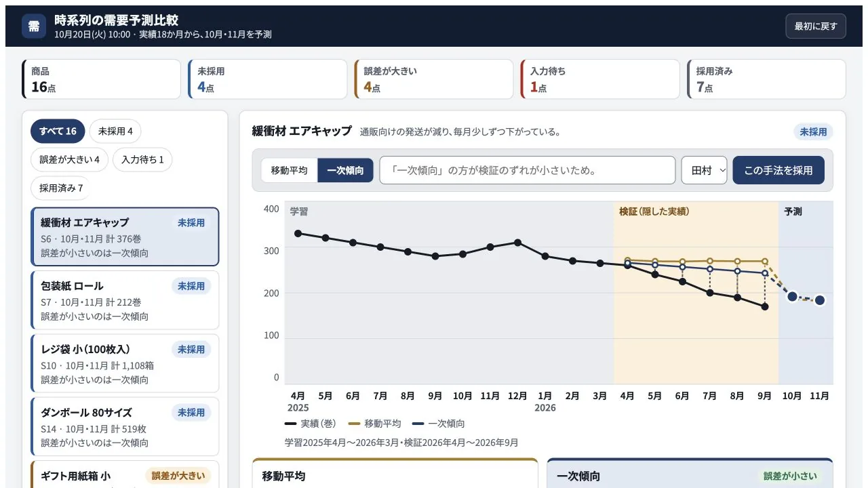Click the 誤差が小さい badge on the 一次傾向 card
Screen dimensions: 868x488
(790, 476)
